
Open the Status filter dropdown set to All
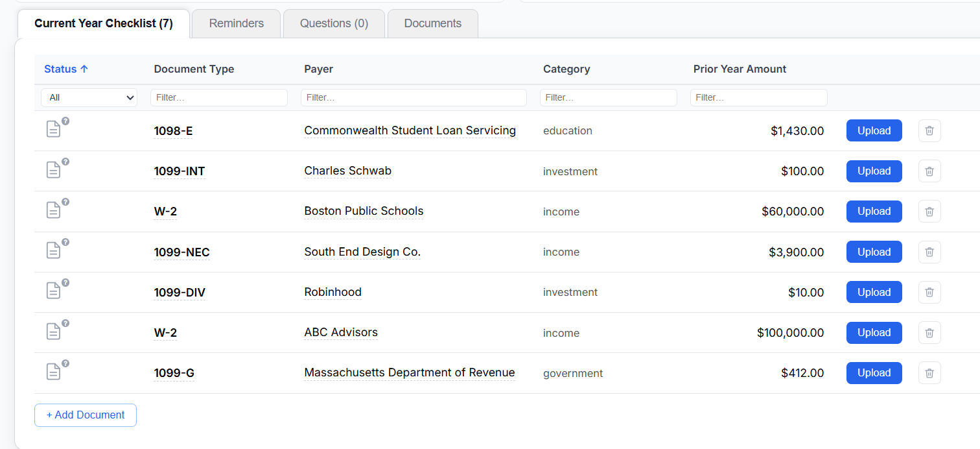pos(89,97)
